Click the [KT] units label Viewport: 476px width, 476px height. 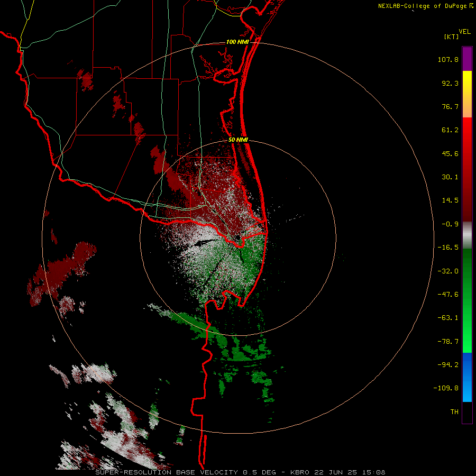coord(452,36)
